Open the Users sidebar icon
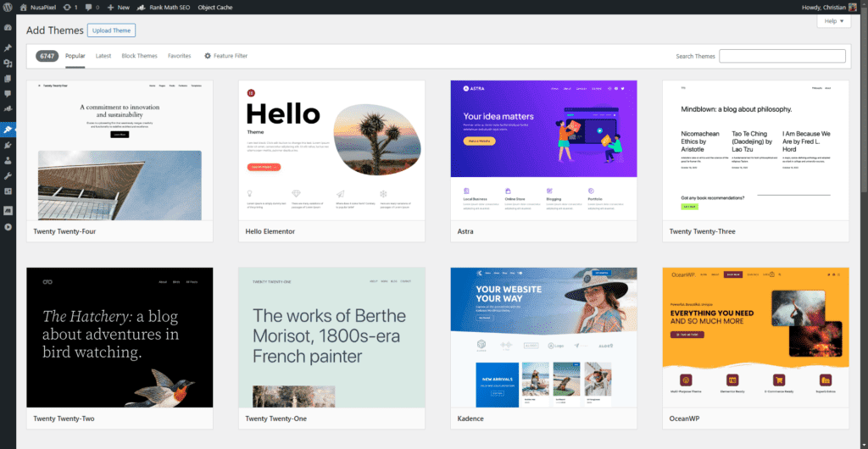This screenshot has width=868, height=449. (8, 160)
